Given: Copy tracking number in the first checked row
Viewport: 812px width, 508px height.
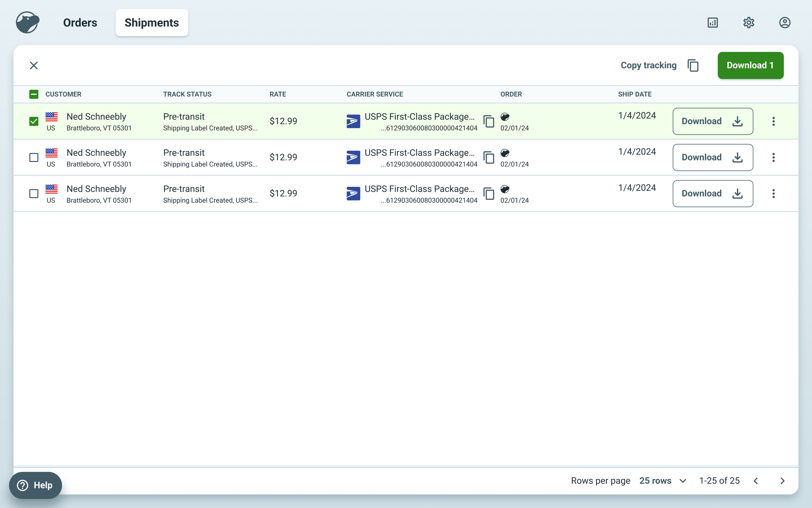Looking at the screenshot, I should pos(489,121).
